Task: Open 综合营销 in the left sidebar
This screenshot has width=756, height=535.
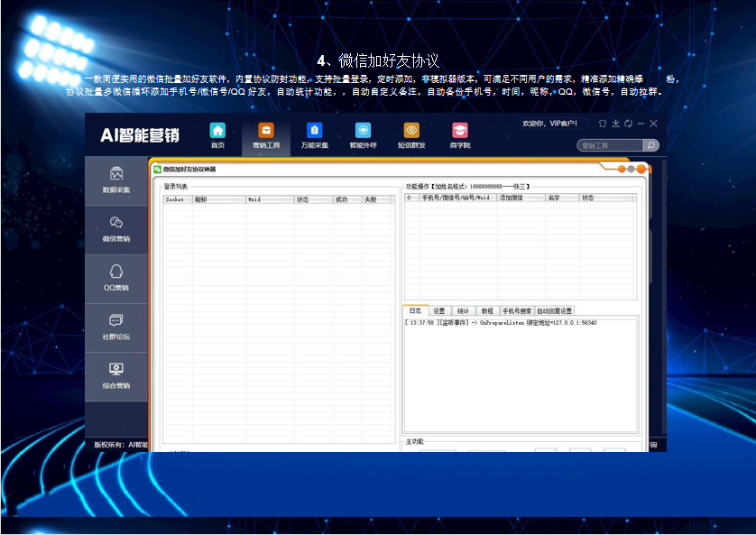Action: (116, 376)
